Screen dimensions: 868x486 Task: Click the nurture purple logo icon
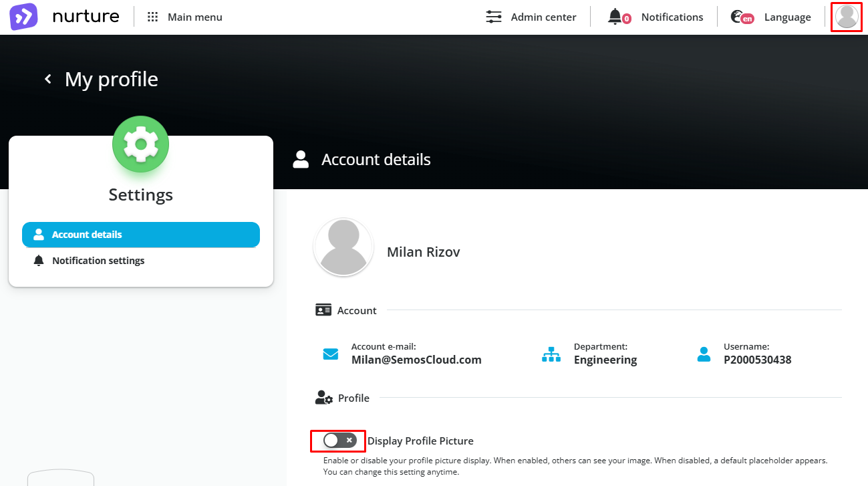[23, 17]
